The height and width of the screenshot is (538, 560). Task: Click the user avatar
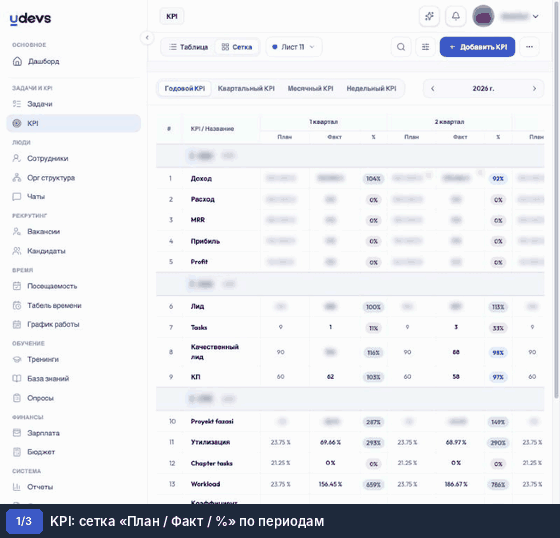(483, 16)
